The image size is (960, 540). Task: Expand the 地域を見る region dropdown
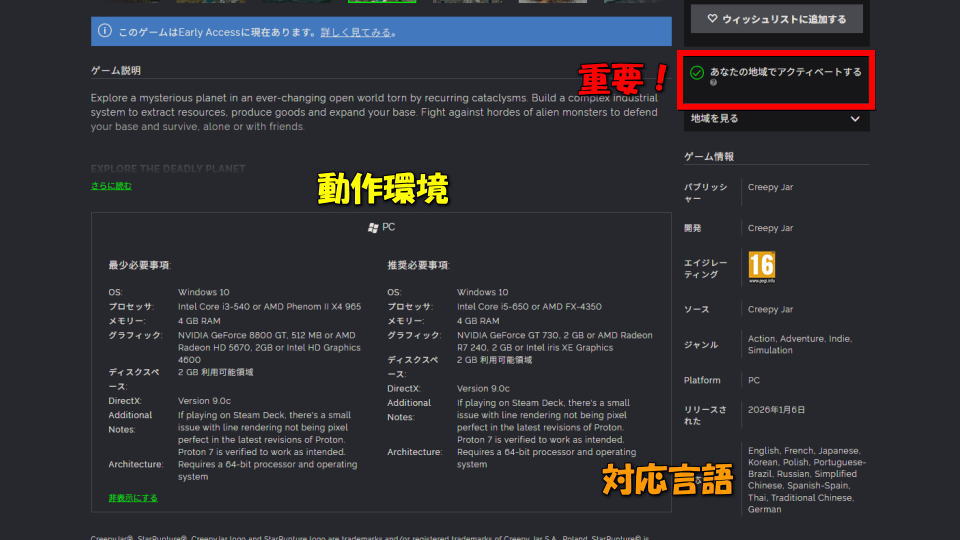tap(775, 118)
